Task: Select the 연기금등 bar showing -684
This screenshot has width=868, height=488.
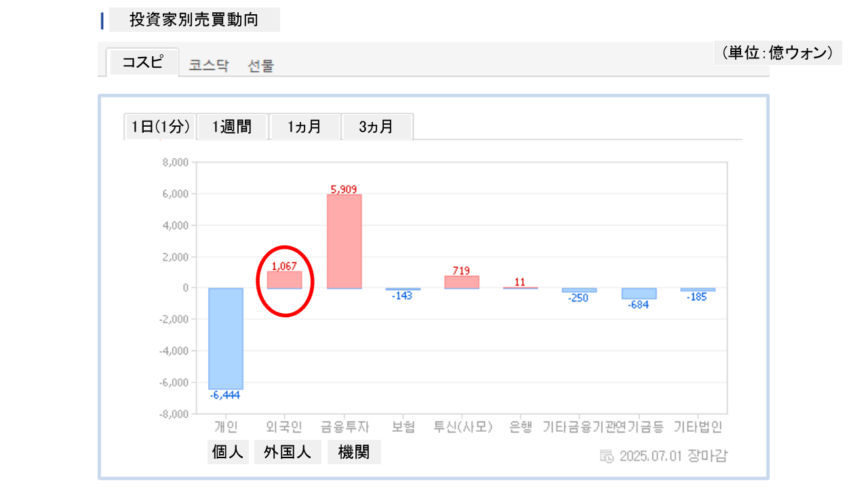Action: tap(638, 293)
